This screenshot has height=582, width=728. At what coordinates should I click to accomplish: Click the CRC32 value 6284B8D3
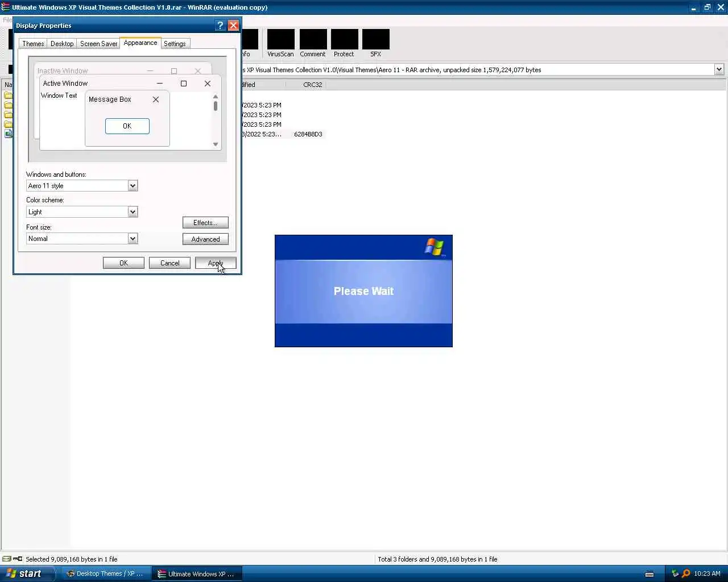pos(308,134)
